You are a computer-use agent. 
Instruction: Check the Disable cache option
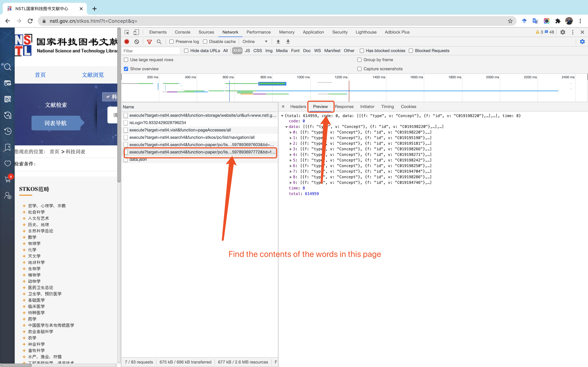(x=205, y=42)
